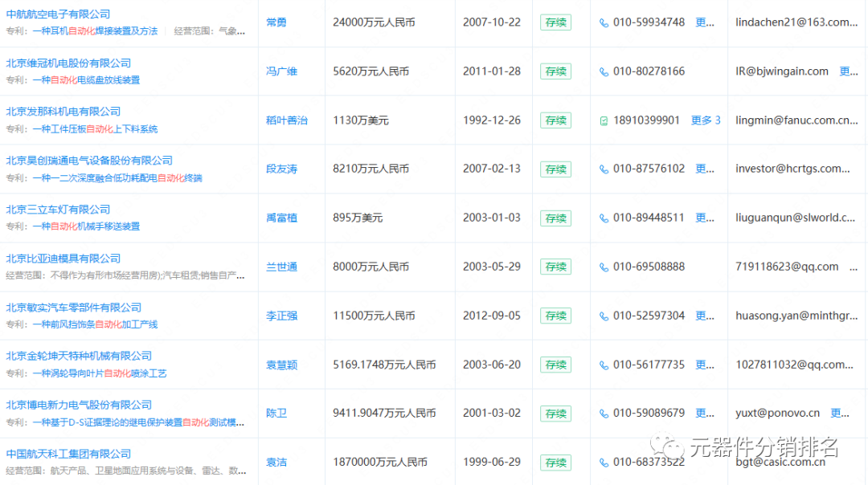The image size is (868, 485).
Task: Click phone icon beside 010-89448511
Action: [604, 218]
